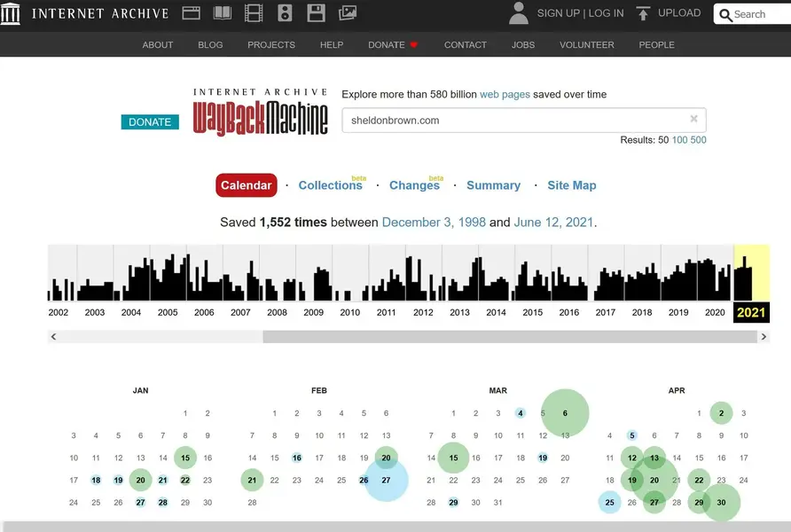Open March 29 snapshot
Image resolution: width=791 pixels, height=532 pixels.
tap(453, 502)
